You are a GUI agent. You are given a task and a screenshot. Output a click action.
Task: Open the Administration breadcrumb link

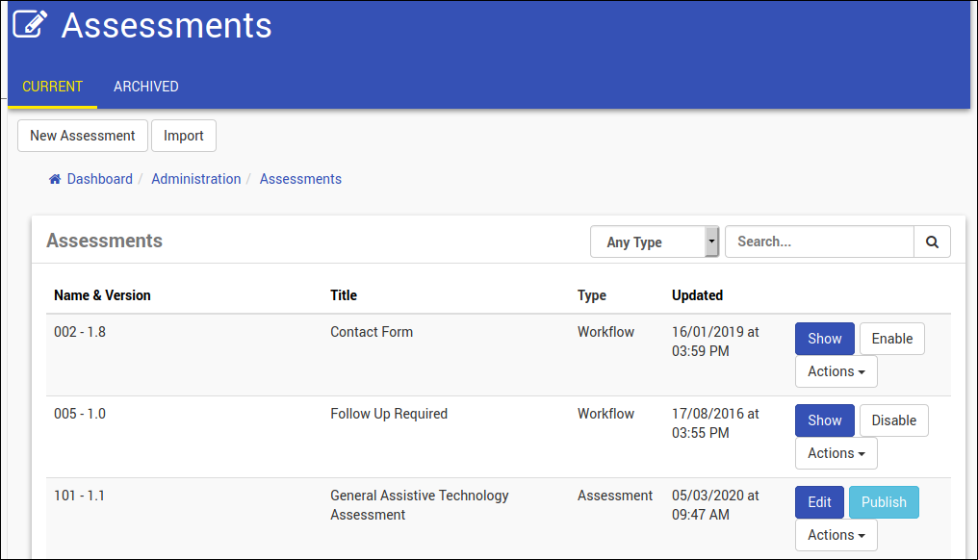pos(196,179)
